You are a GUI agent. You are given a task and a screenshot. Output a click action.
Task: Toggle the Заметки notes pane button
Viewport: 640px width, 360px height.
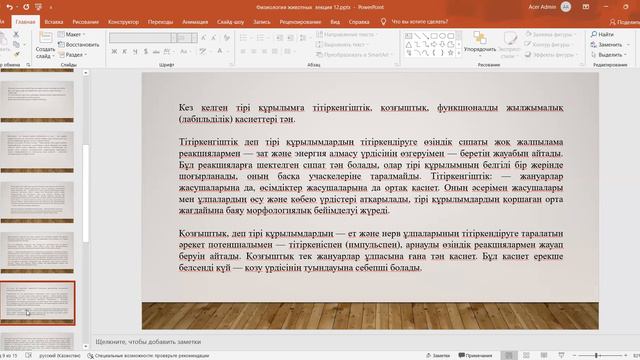pyautogui.click(x=438, y=356)
